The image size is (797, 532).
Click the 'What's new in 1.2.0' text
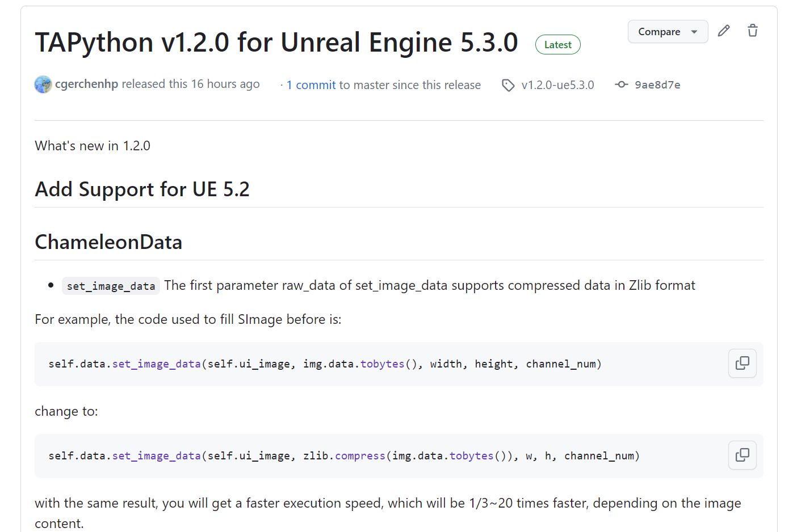[x=93, y=146]
